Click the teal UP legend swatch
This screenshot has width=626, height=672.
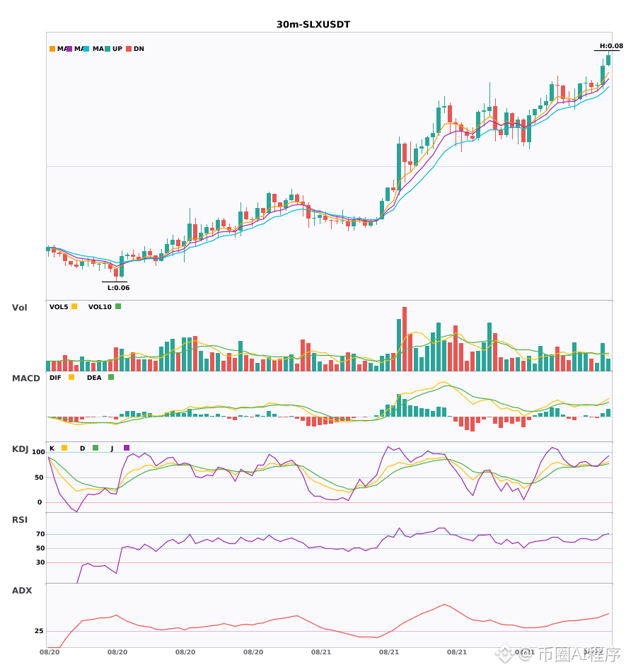(x=108, y=49)
